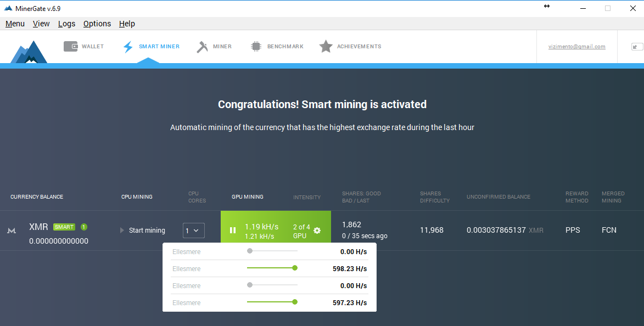Click the MinerGate title bar icon
The image size is (644, 326).
(x=8, y=8)
